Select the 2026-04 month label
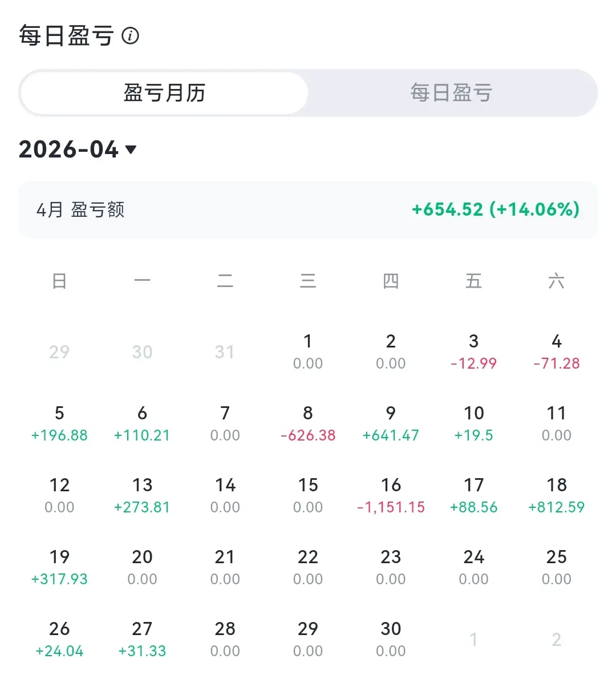The width and height of the screenshot is (616, 695). tap(68, 149)
